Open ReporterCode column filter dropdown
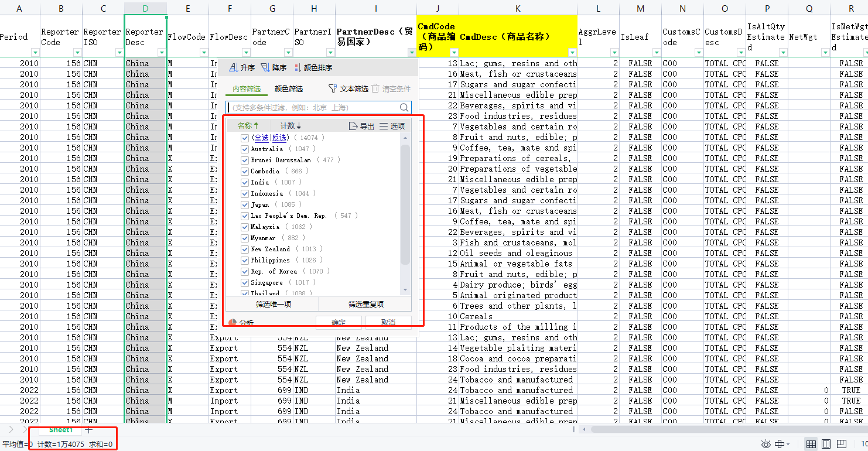This screenshot has width=868, height=451. 77,52
